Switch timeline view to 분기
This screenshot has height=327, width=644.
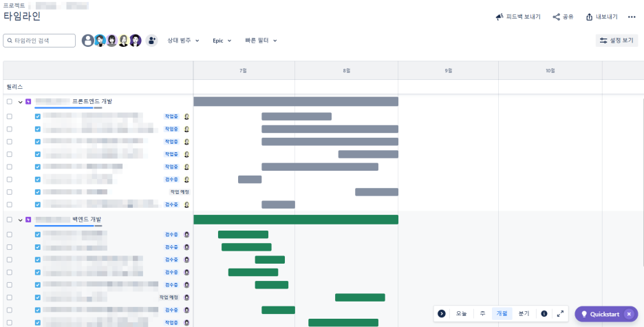[524, 314]
